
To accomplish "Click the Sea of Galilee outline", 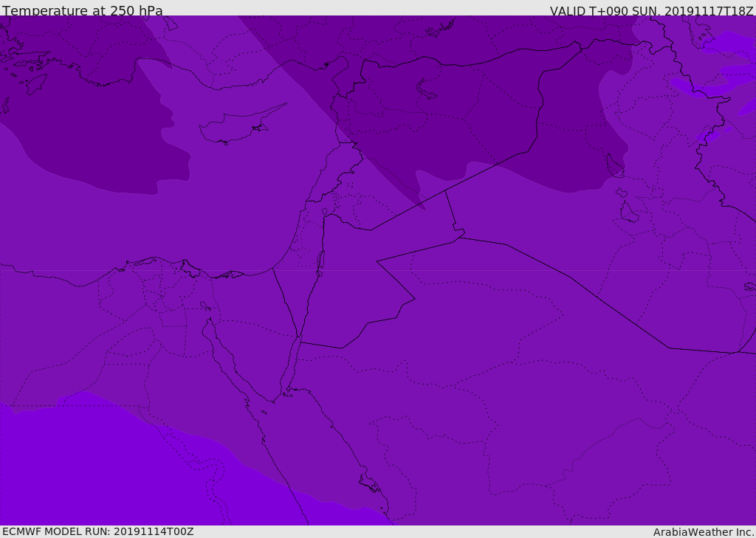I will (325, 213).
